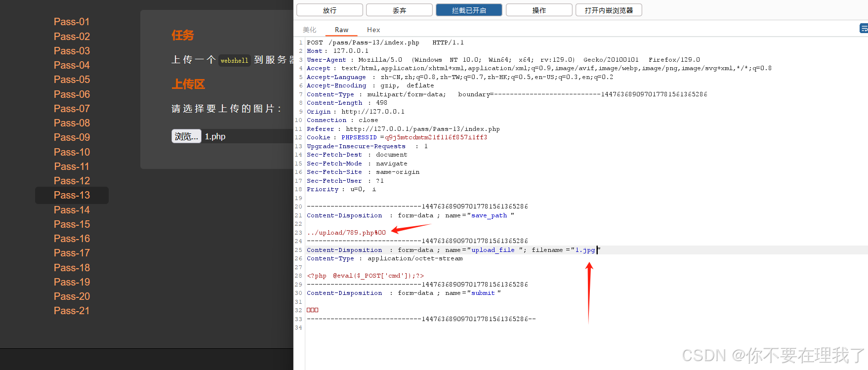The width and height of the screenshot is (868, 370).
Task: Click the webshell code label
Action: coord(235,60)
